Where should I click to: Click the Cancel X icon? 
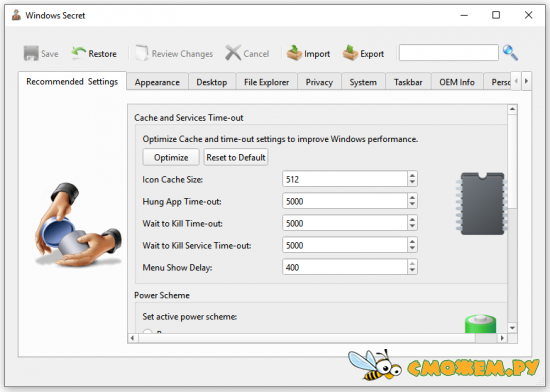tap(233, 53)
